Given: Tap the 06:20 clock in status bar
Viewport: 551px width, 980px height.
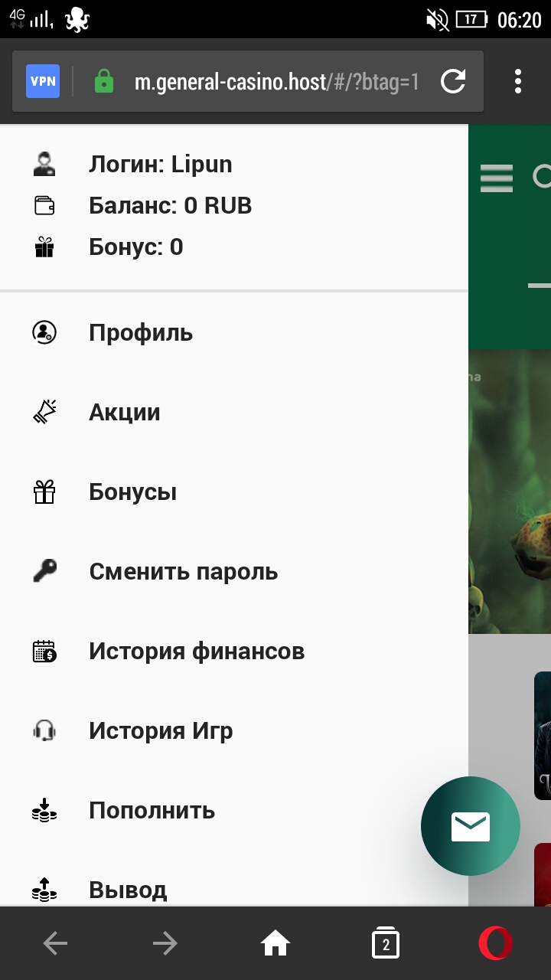Looking at the screenshot, I should 519,20.
